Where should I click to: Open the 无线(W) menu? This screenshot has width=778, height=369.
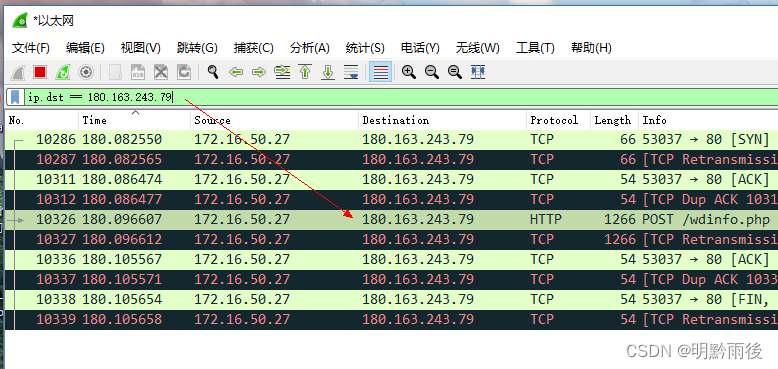[x=477, y=48]
